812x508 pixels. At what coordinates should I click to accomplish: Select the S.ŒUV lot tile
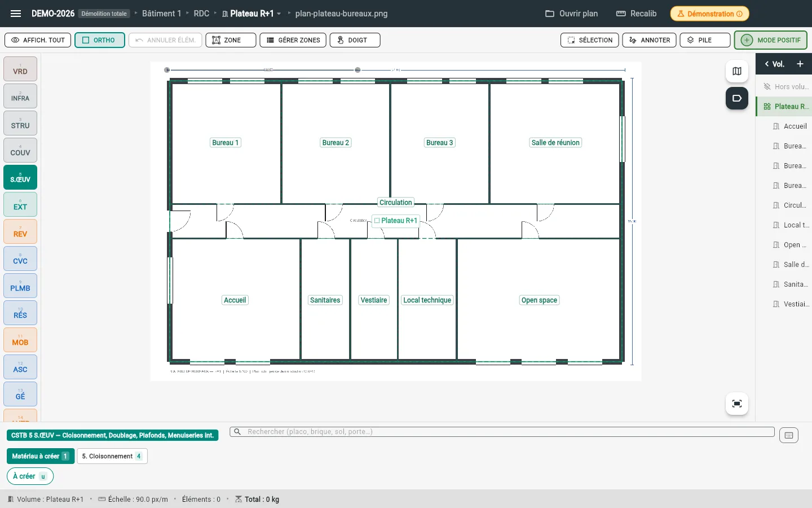tap(20, 177)
